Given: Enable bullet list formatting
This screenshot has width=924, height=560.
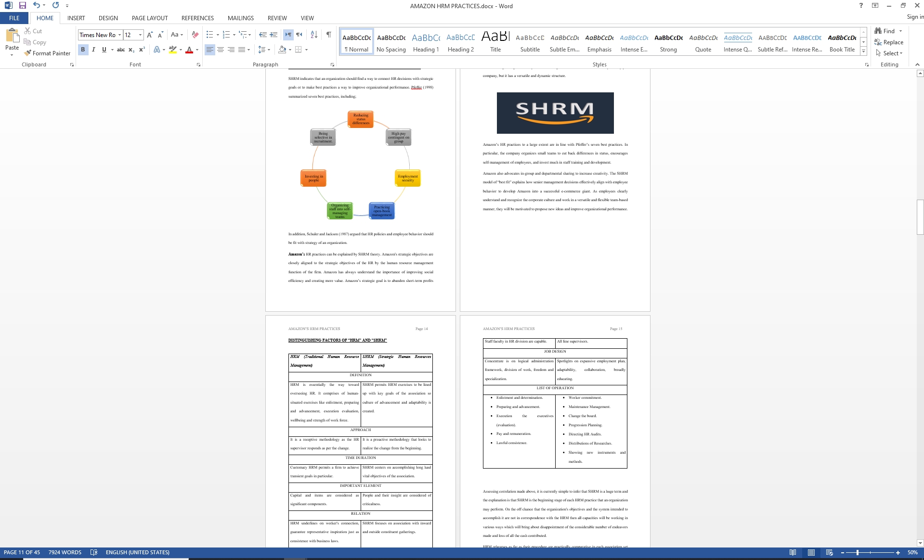Looking at the screenshot, I should pos(209,34).
